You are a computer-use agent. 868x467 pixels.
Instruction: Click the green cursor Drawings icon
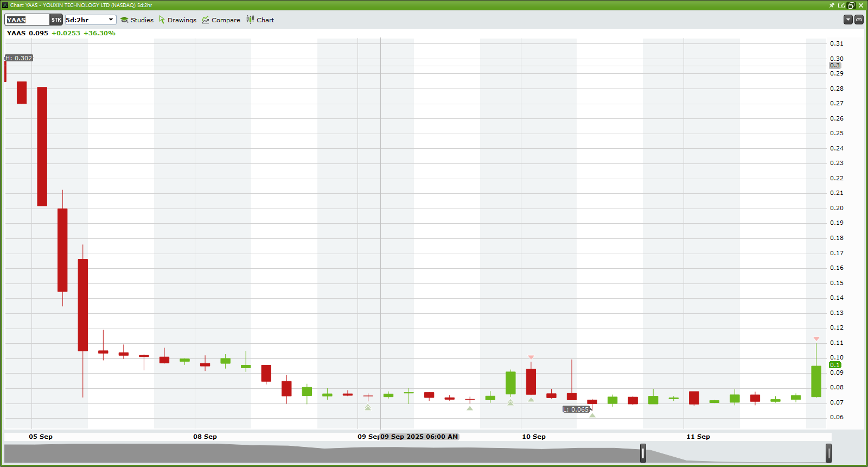click(162, 20)
